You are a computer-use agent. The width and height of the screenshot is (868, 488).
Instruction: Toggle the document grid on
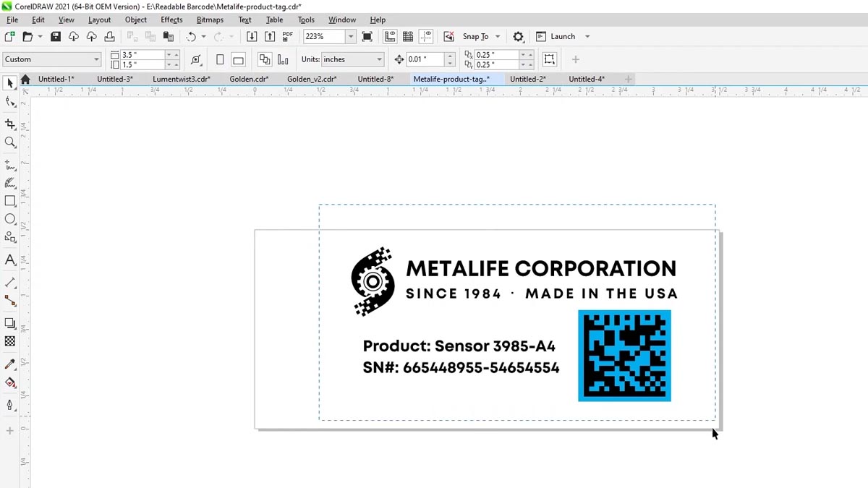(409, 36)
